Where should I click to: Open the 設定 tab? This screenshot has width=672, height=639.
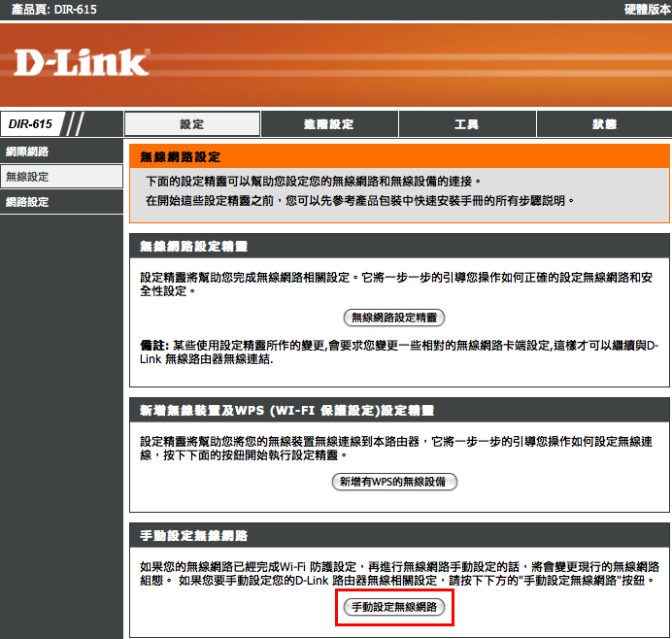coord(192,124)
